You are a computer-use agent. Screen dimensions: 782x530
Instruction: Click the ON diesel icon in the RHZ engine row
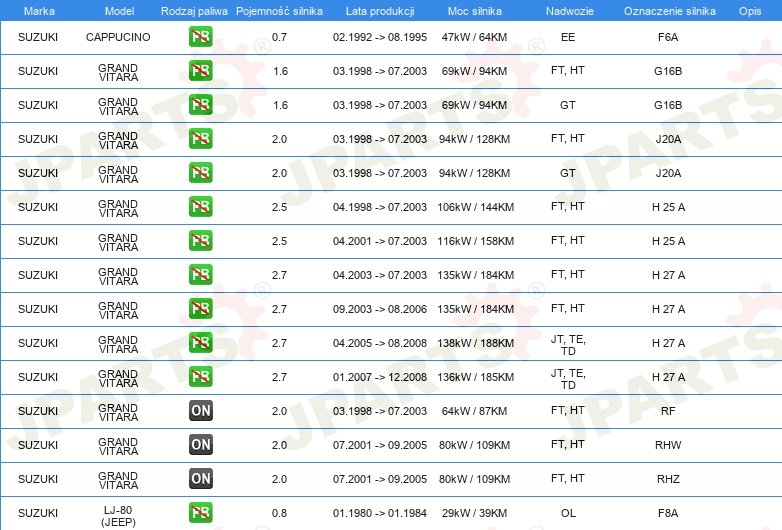pos(200,478)
